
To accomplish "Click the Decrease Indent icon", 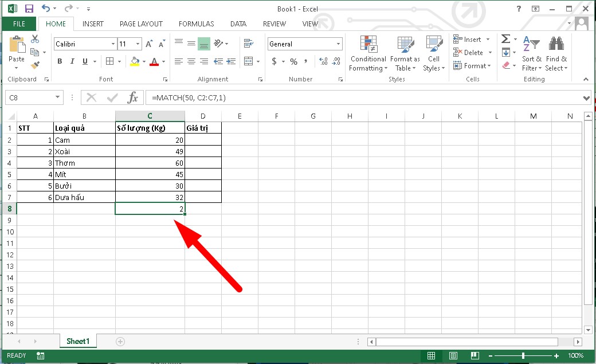I will pyautogui.click(x=218, y=61).
